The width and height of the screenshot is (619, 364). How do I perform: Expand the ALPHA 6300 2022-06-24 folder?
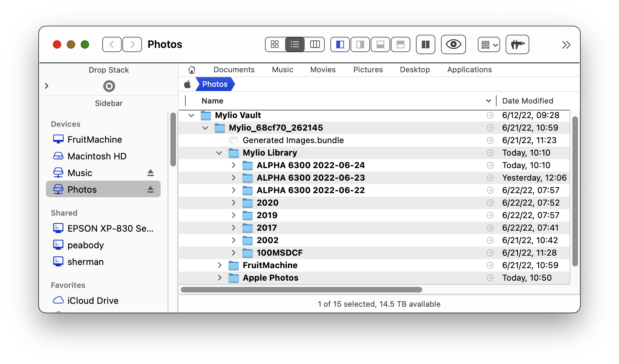[233, 165]
